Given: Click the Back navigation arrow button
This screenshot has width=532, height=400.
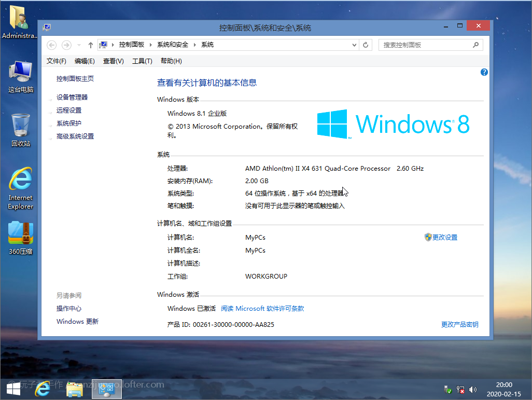Looking at the screenshot, I should pos(51,45).
